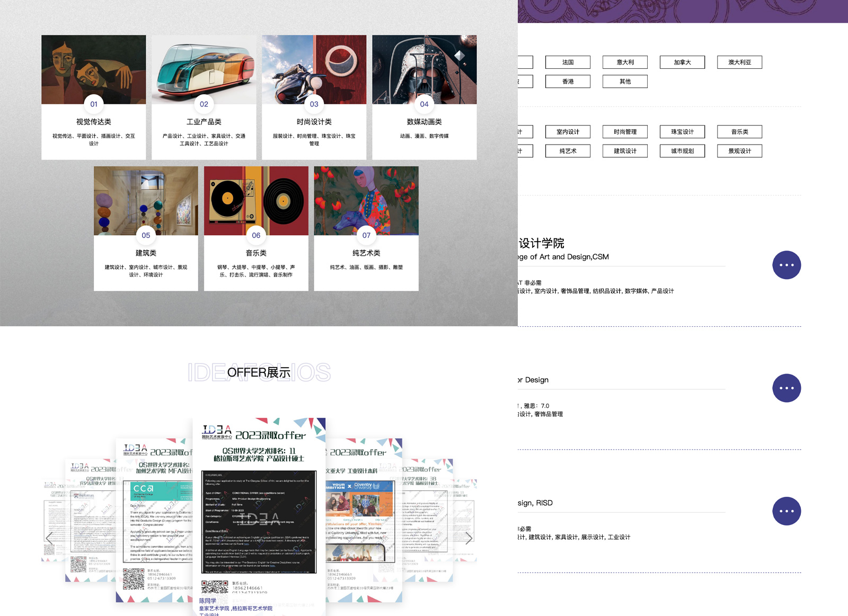
Task: Click description text '纯艺术、油画、版画、摄影、雕塑'
Action: (x=366, y=267)
